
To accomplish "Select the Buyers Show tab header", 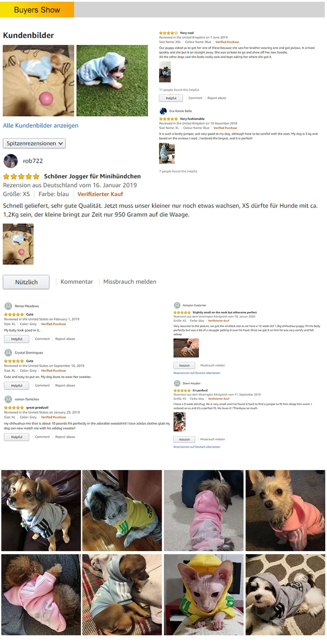I will (x=37, y=10).
